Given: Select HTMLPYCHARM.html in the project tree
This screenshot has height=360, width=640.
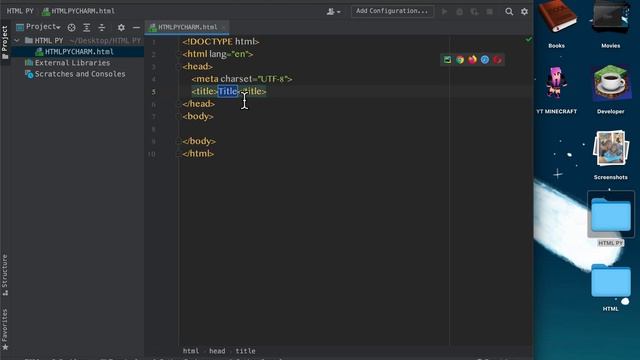Looking at the screenshot, I should tap(78, 52).
